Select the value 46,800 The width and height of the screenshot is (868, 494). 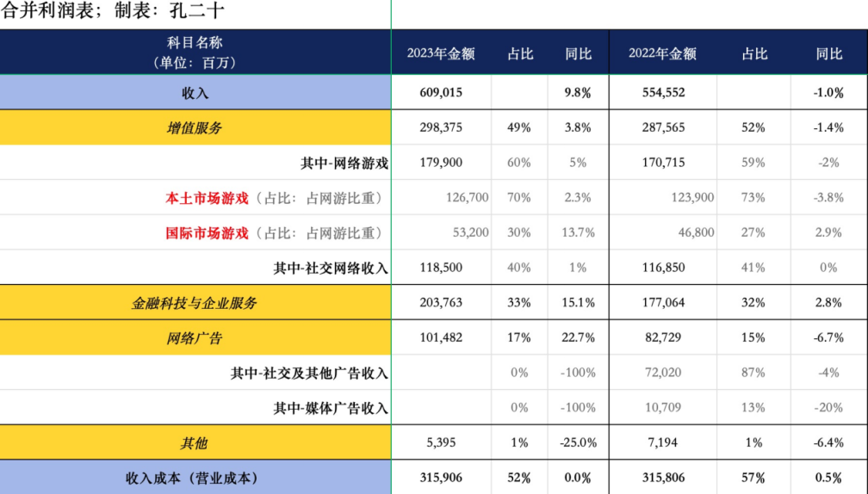click(696, 232)
